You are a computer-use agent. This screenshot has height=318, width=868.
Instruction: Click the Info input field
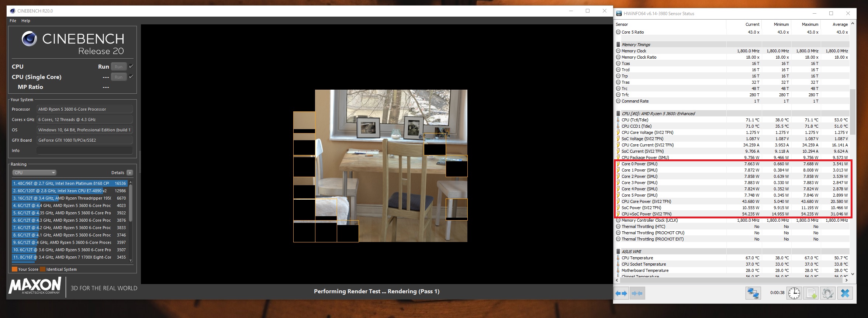[x=84, y=151]
